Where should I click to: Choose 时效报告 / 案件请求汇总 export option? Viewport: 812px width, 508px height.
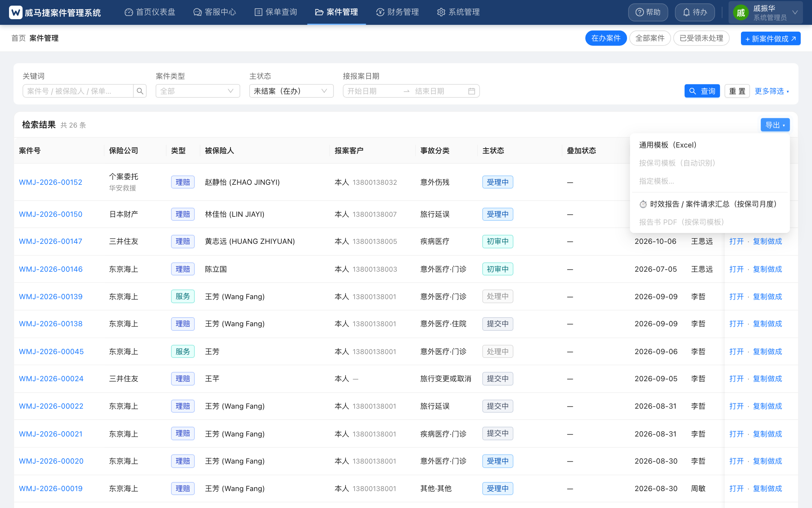710,204
